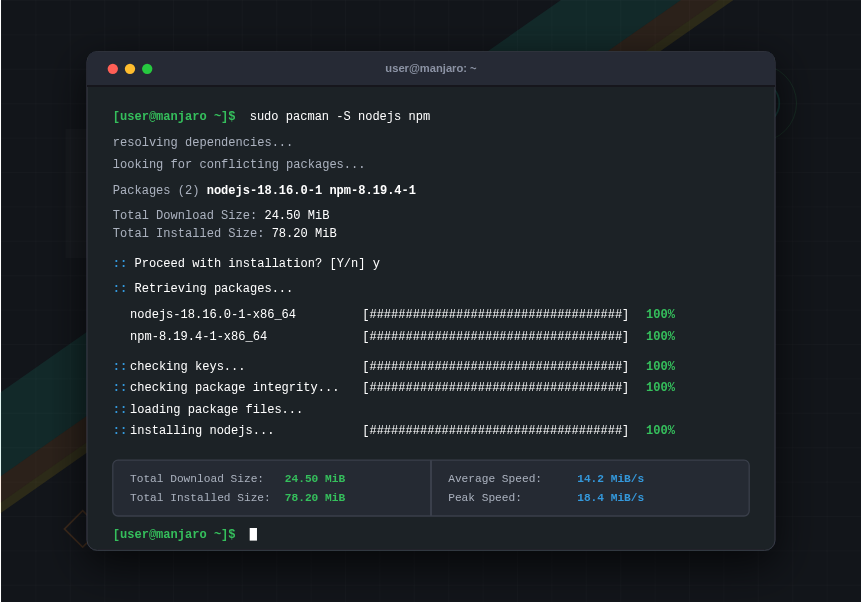Click the green 24.50 MiB value in summary box
The image size is (862, 602).
pos(315,478)
